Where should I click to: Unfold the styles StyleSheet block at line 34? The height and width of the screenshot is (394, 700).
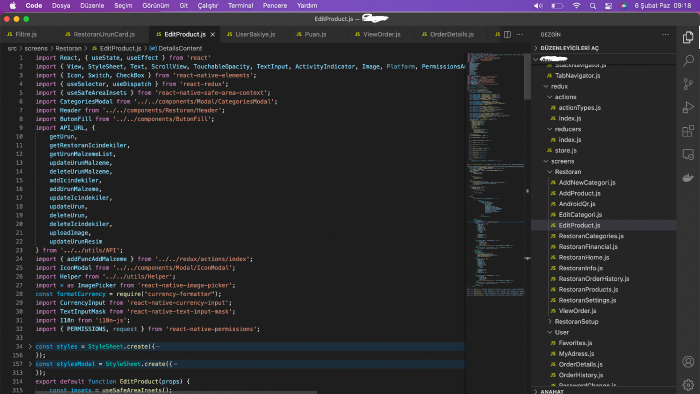pyautogui.click(x=30, y=346)
